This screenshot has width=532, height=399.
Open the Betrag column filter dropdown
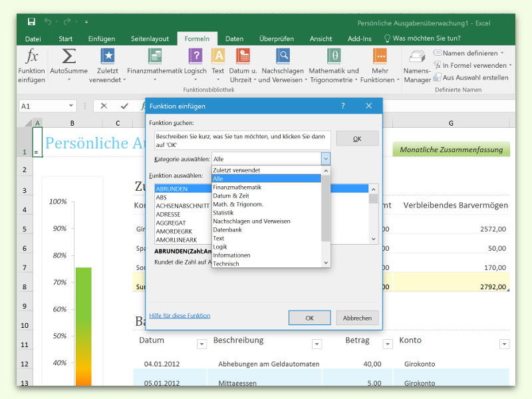[388, 344]
